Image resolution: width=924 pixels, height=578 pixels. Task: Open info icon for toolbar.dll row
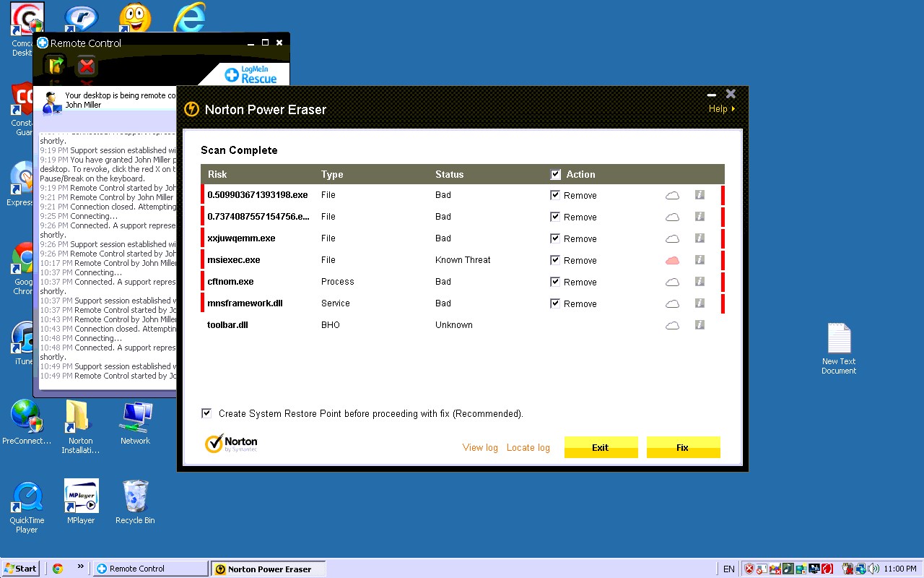[699, 325]
